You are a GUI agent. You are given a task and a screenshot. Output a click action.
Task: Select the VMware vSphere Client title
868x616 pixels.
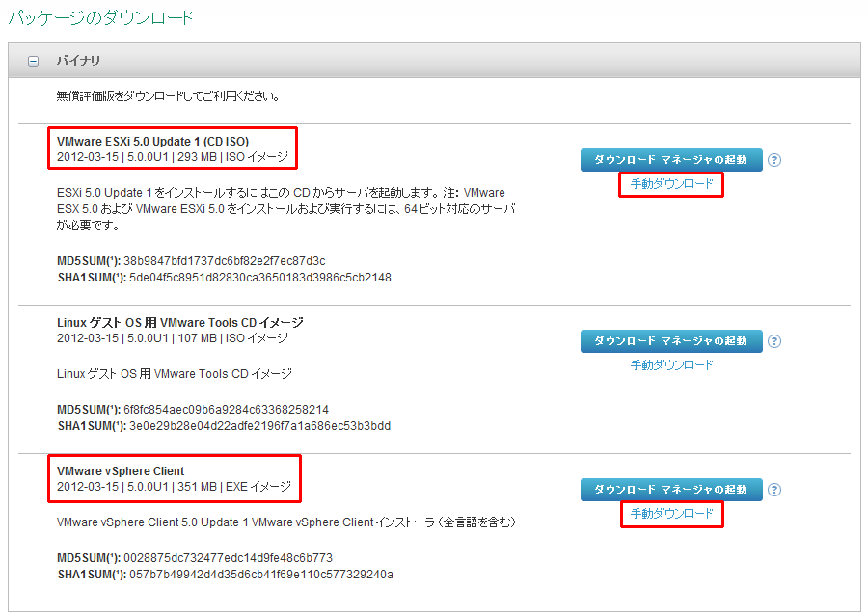coord(121,471)
